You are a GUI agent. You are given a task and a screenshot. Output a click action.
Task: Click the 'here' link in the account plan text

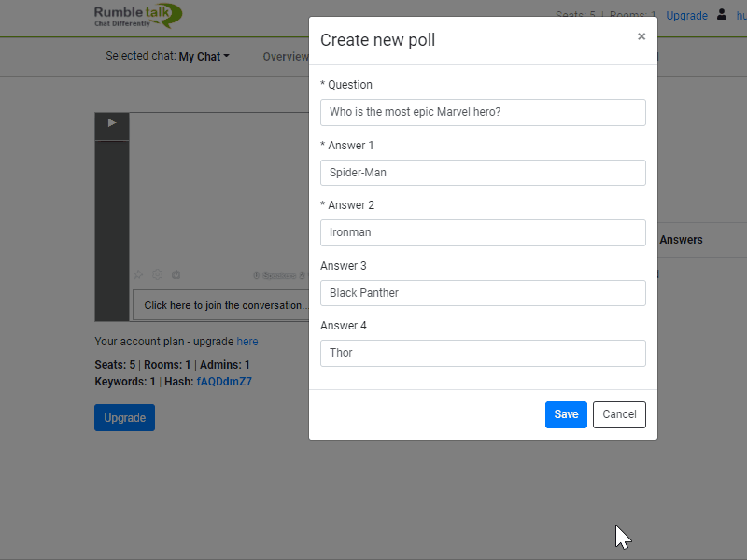[x=247, y=341]
